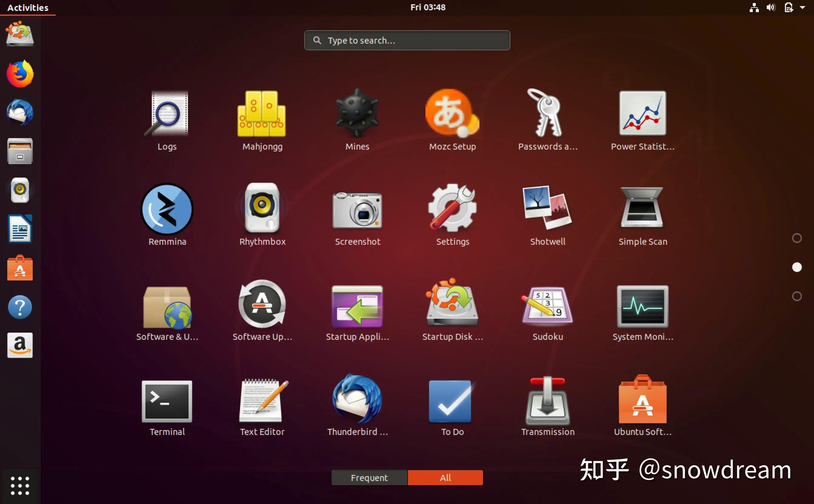Go to the first app page indicator
Screen dimensions: 814x504
pos(797,238)
